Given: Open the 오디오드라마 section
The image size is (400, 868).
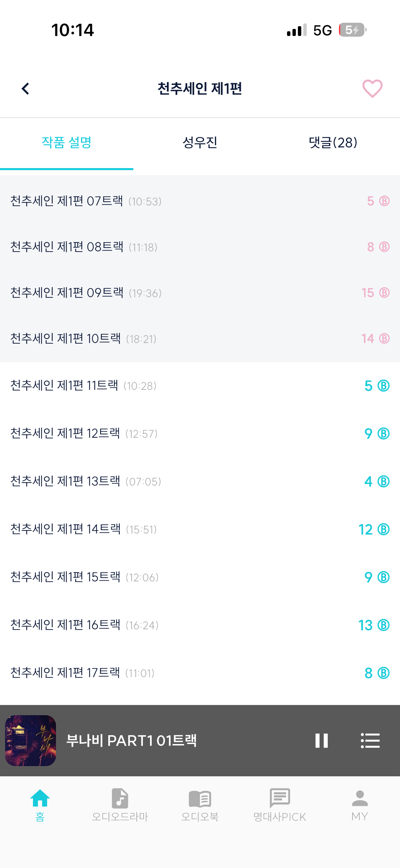Looking at the screenshot, I should (x=120, y=804).
